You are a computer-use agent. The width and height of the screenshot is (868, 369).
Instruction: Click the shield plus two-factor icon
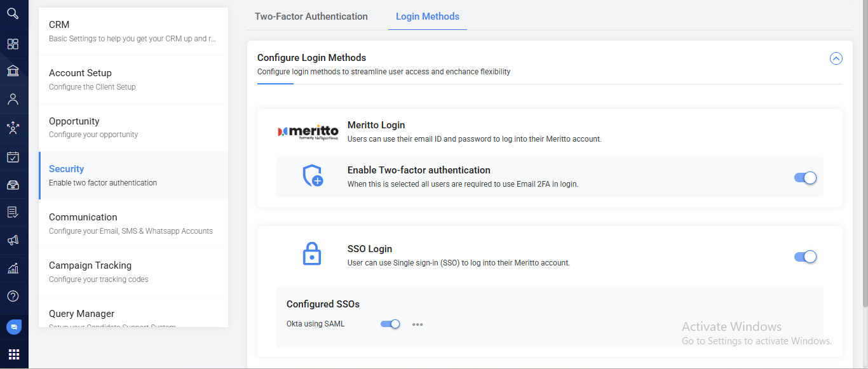point(312,175)
